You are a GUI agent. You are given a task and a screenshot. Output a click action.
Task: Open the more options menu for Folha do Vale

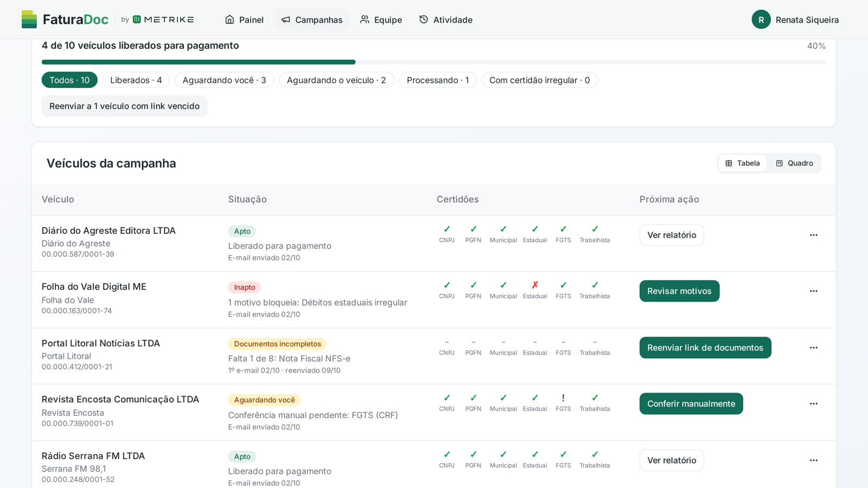[813, 291]
